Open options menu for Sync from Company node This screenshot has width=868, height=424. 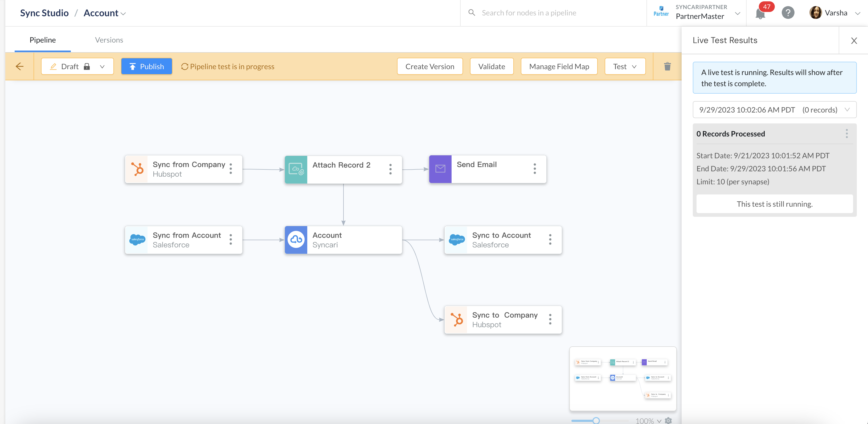231,169
